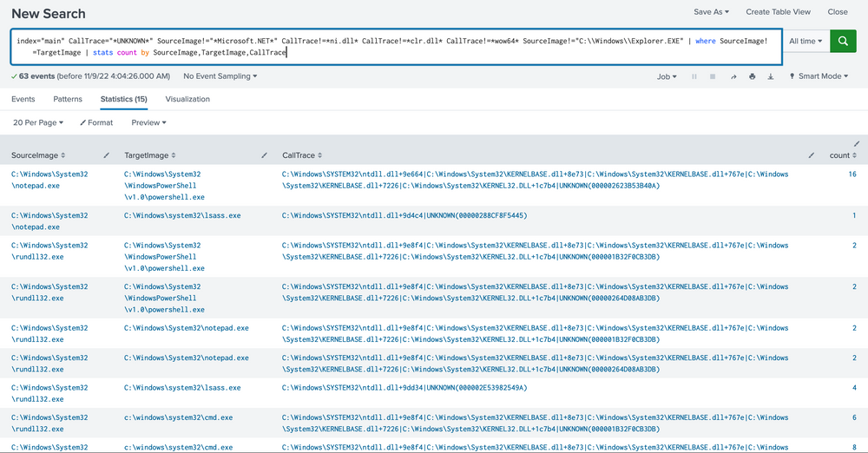Change the 20 Per Page setting

pyautogui.click(x=38, y=122)
